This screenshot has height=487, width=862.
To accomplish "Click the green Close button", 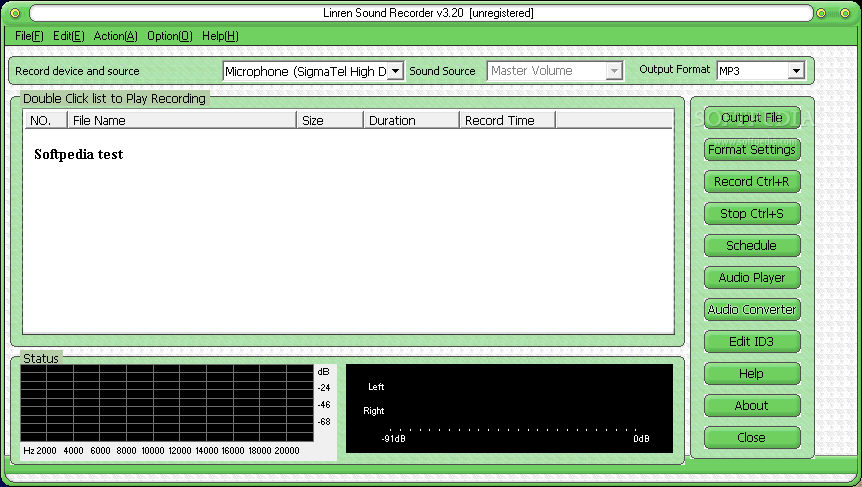I will (x=752, y=438).
